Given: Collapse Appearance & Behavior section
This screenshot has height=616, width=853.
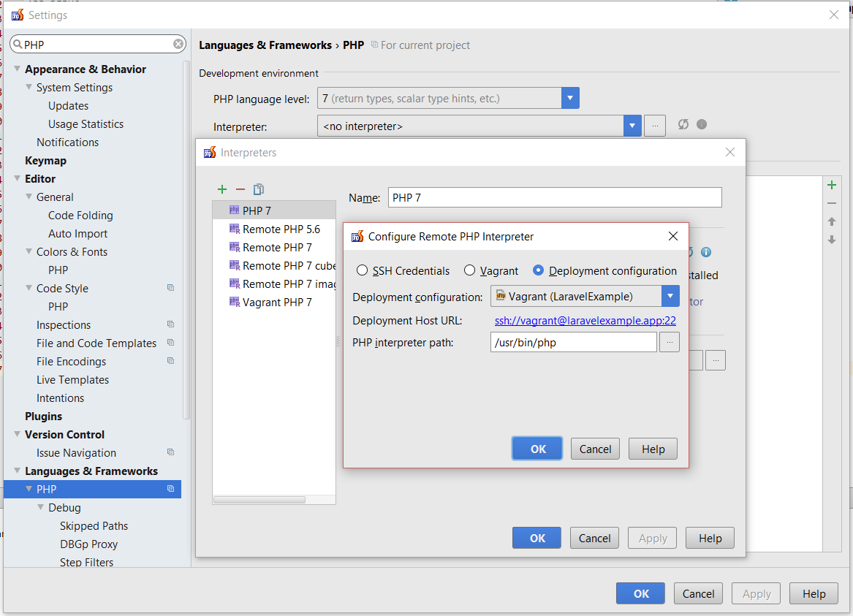Looking at the screenshot, I should 18,69.
